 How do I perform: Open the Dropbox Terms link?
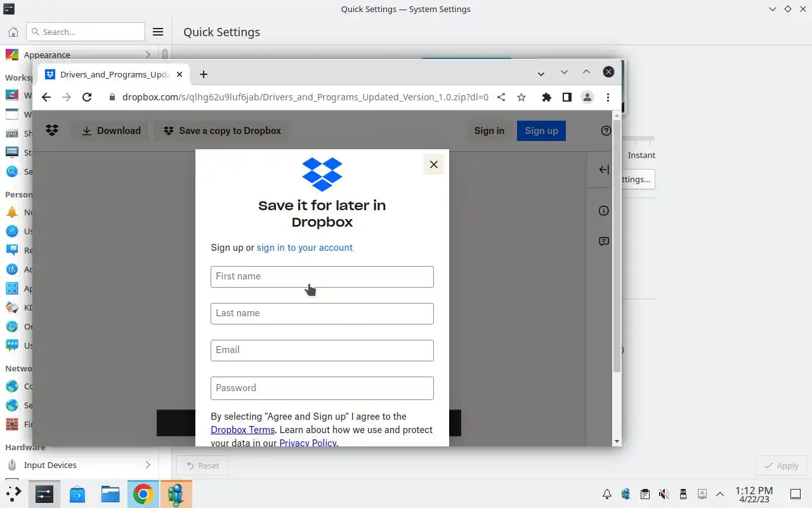(243, 430)
